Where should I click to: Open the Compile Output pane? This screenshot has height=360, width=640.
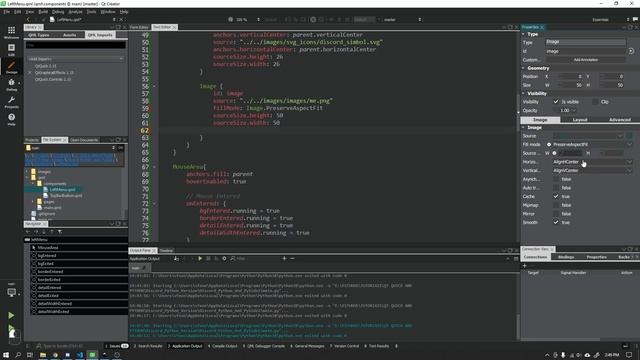pos(222,346)
